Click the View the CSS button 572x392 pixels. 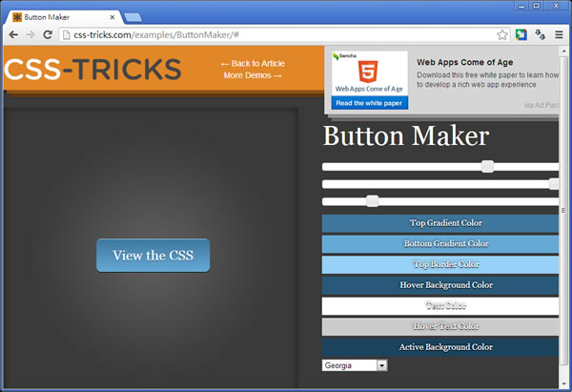153,255
